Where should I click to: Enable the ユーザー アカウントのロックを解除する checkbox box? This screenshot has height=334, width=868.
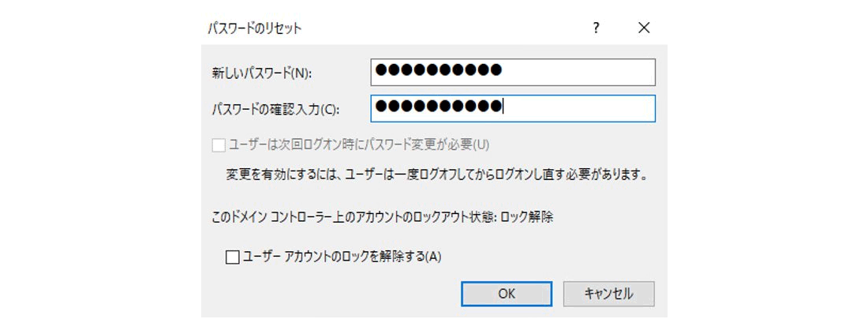point(233,257)
